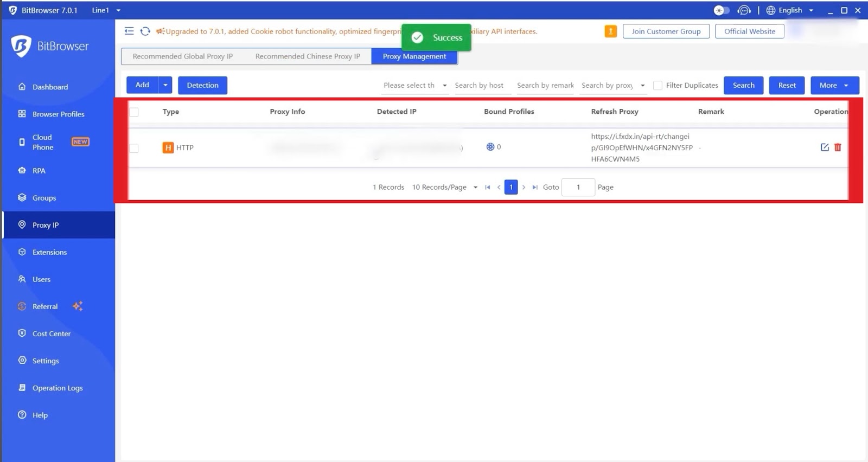Screen dimensions: 868x462
Task: Click the NEW badge next to Cloud Phone
Action: [x=80, y=142]
